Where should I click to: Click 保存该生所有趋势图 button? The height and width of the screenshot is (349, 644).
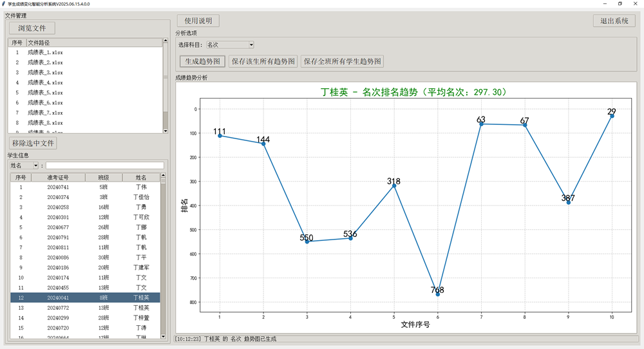tap(263, 61)
